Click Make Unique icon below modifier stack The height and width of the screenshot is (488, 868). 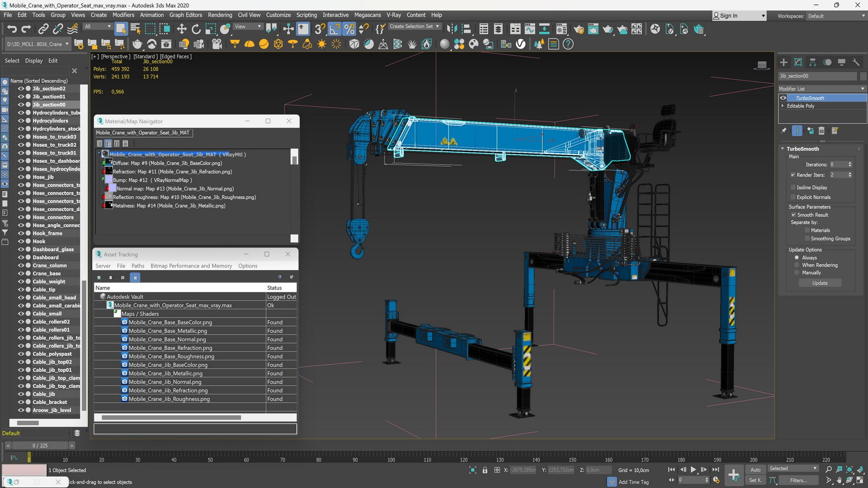pyautogui.click(x=810, y=131)
